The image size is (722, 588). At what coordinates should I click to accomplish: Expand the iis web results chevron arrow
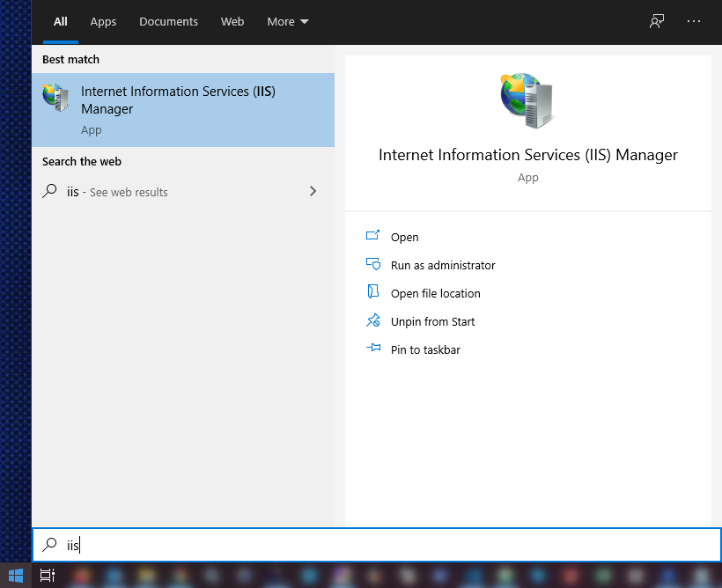point(313,191)
